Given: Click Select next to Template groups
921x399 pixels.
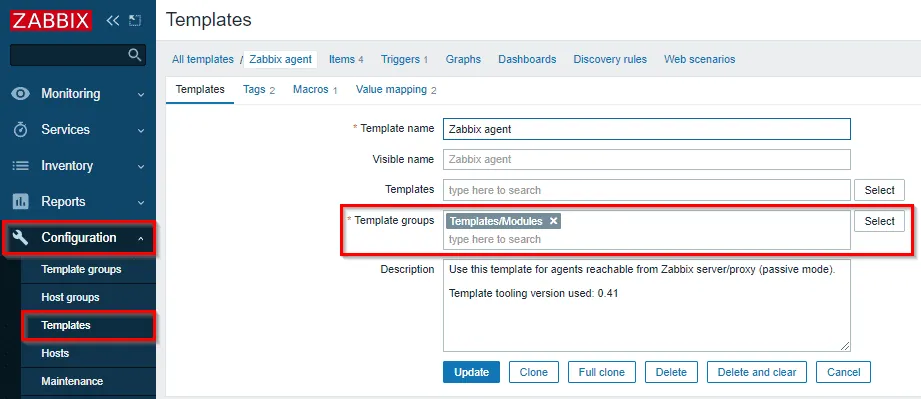Looking at the screenshot, I should click(x=879, y=222).
